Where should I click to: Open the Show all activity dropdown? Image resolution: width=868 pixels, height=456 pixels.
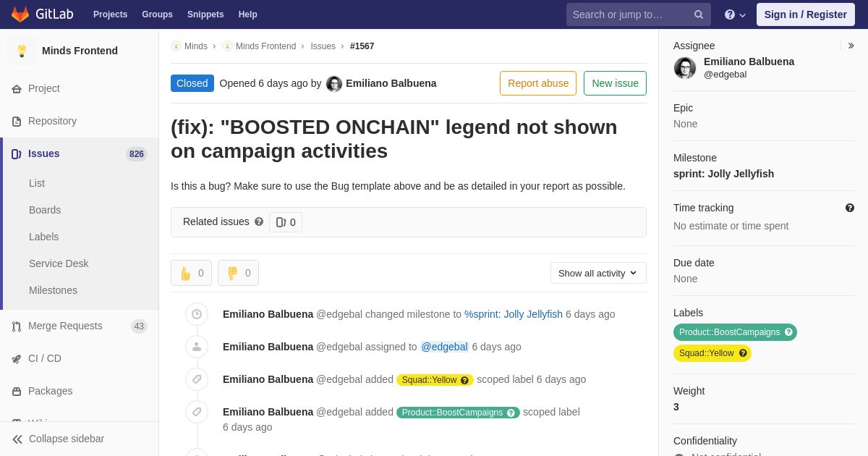[x=598, y=273]
